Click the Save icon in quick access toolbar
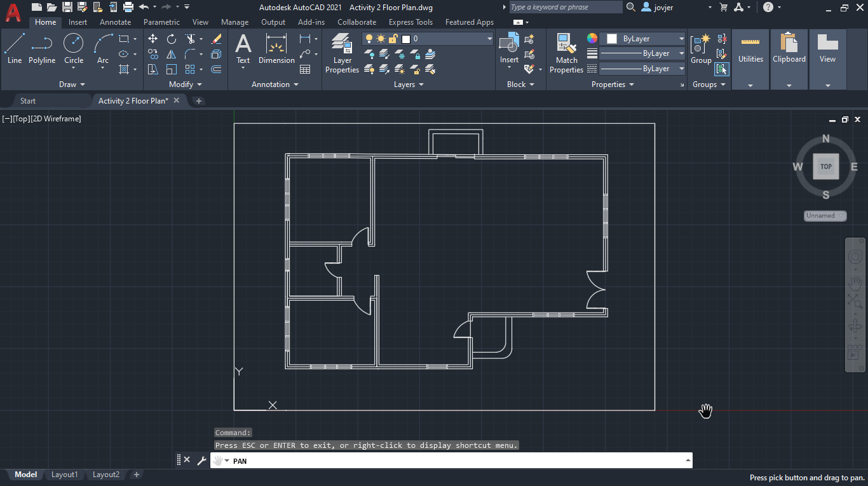868x486 pixels. coord(67,7)
